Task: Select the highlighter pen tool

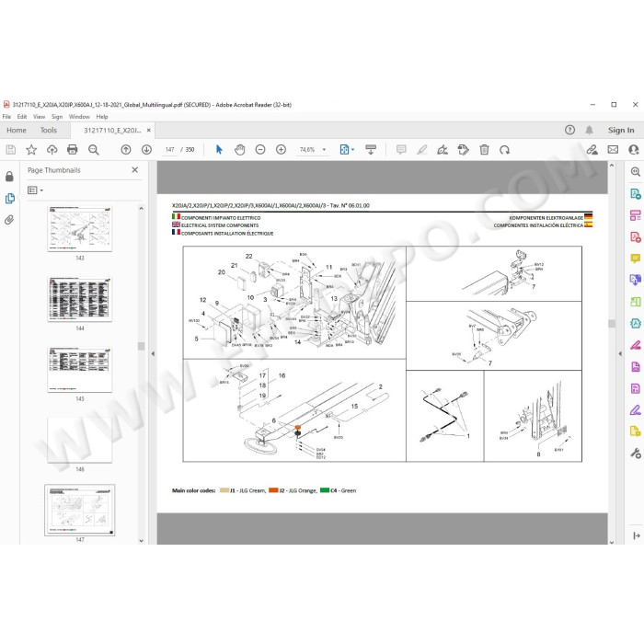Action: (x=421, y=150)
